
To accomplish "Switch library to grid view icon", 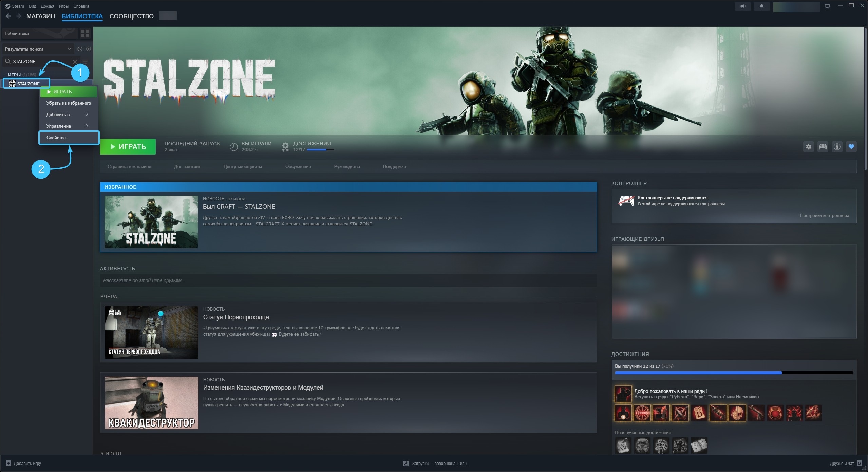I will tap(85, 33).
